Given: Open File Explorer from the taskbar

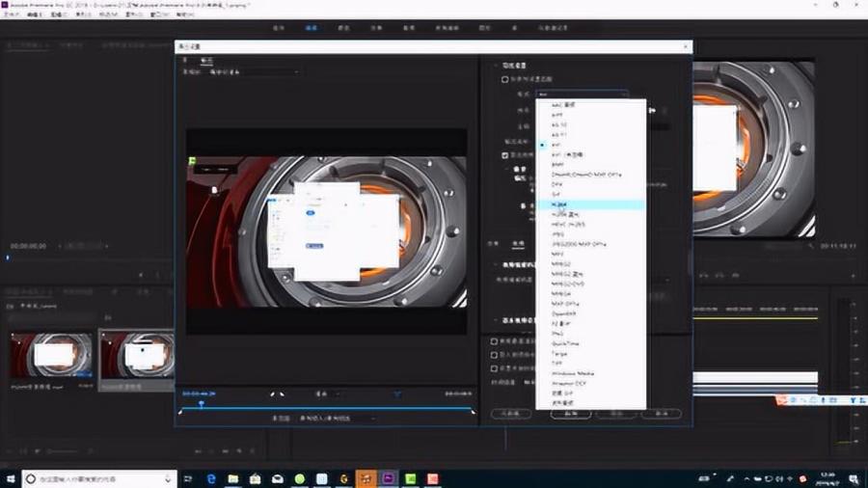Looking at the screenshot, I should point(233,478).
